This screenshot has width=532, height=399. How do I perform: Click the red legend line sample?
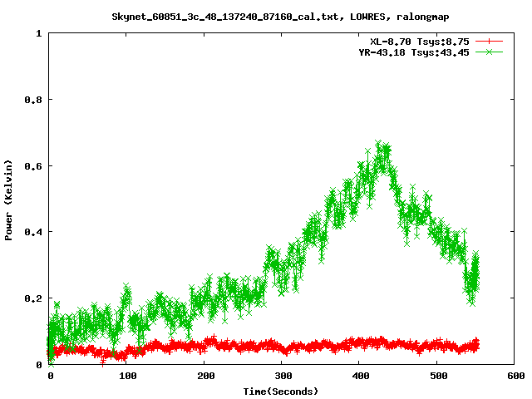pyautogui.click(x=489, y=42)
